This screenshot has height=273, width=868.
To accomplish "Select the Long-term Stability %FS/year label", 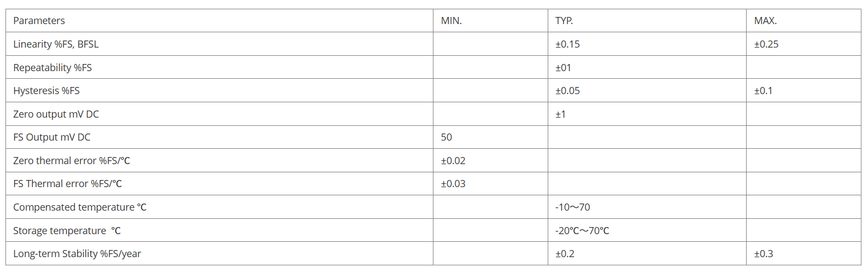I will click(x=77, y=254).
